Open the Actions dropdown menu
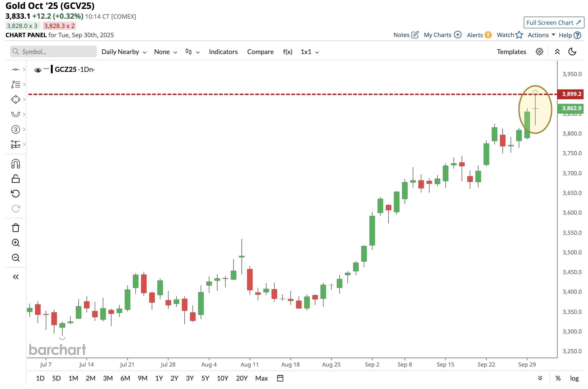This screenshot has height=389, width=588. pyautogui.click(x=541, y=35)
